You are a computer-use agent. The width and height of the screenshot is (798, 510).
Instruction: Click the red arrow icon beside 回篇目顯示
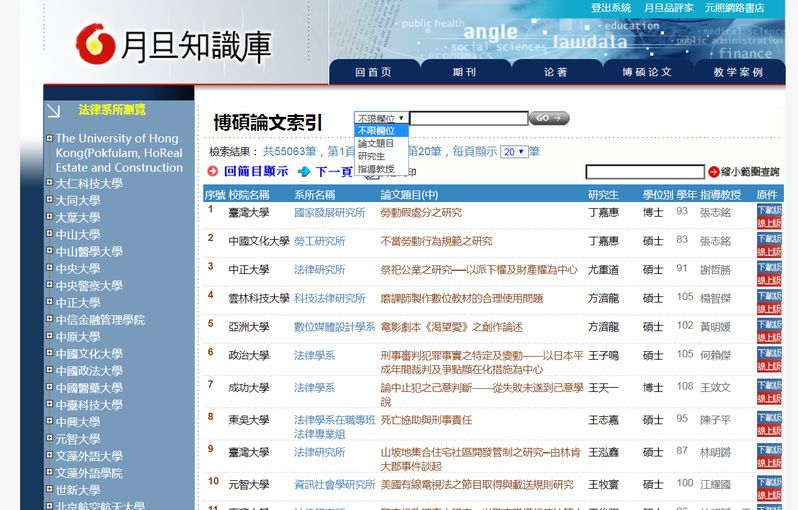pos(212,172)
